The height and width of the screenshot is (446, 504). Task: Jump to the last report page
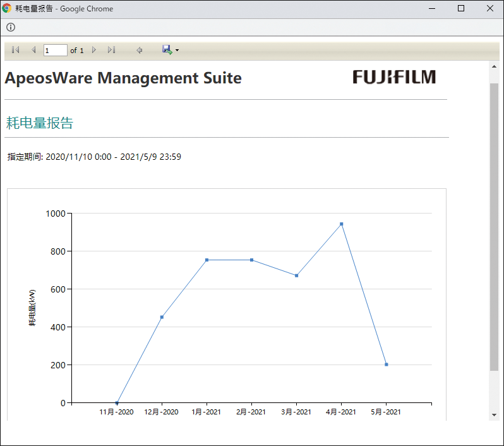click(112, 50)
